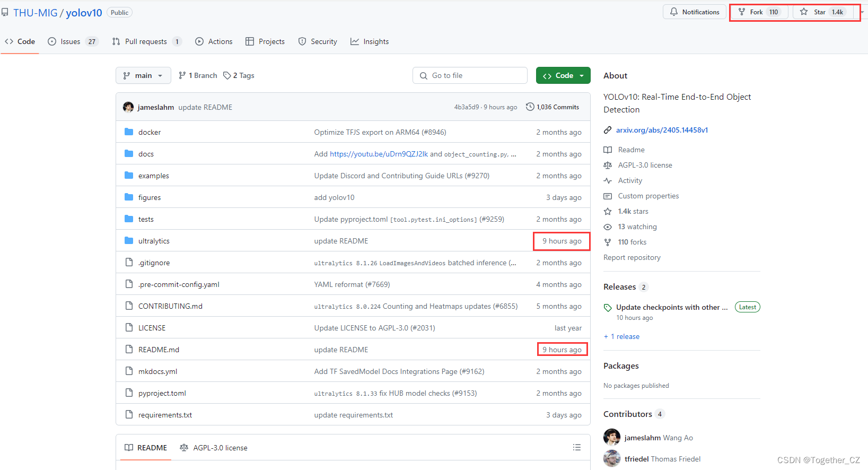The width and height of the screenshot is (868, 470).
Task: Go to the Actions tab
Action: click(x=214, y=41)
